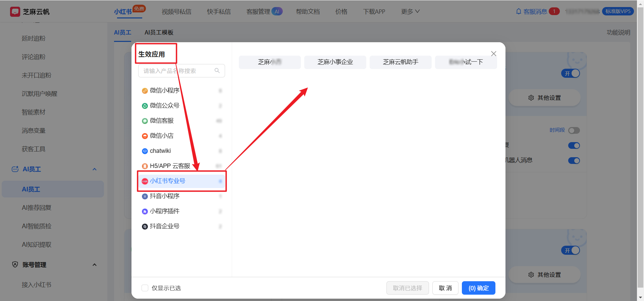Click the page scrollbar down arrow
Screen dimensions: 644x301
pos(640,297)
